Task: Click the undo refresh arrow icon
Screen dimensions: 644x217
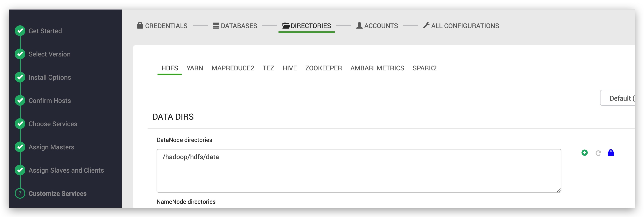Action: [598, 153]
